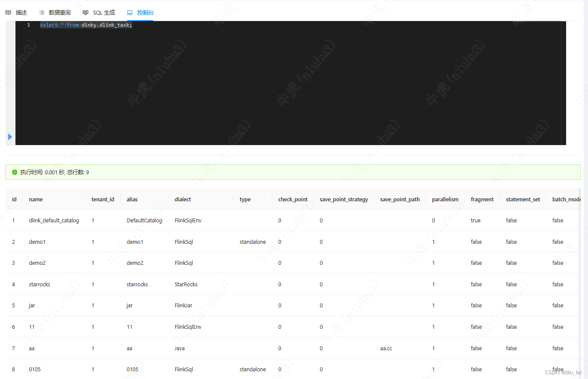
Task: Click the name cell reading jar
Action: pos(32,305)
